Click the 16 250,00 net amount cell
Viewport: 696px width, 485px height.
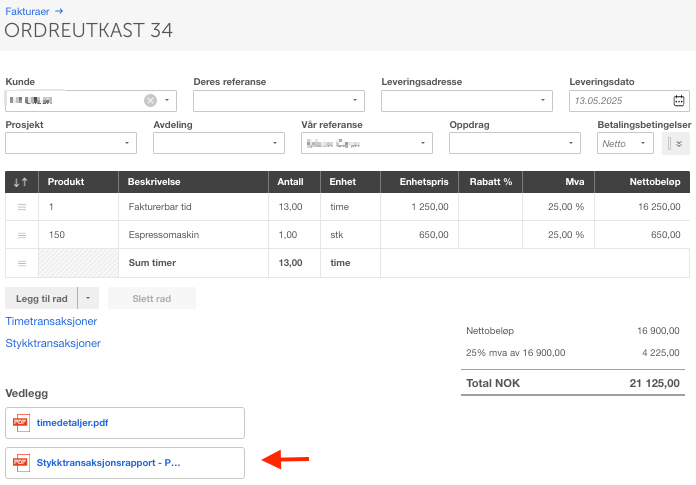[x=642, y=207]
